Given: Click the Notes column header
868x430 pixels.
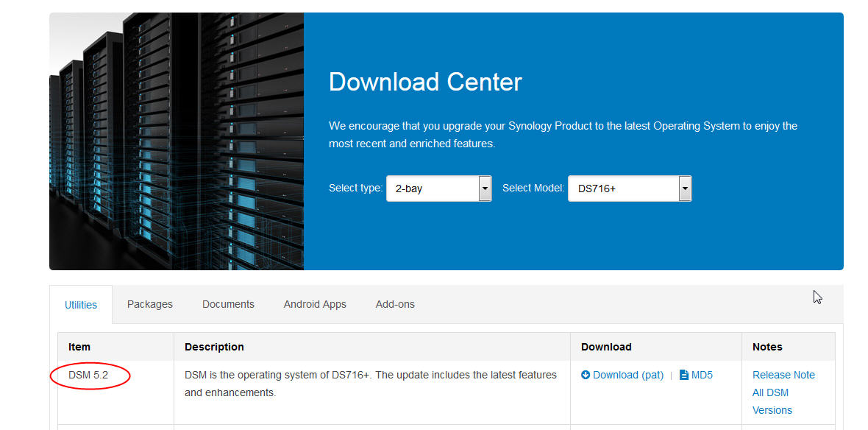Looking at the screenshot, I should tap(789, 347).
